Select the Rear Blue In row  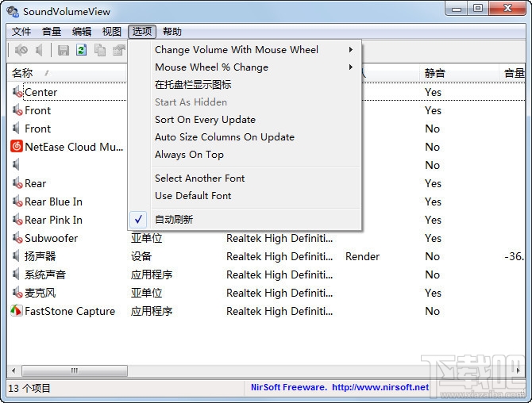click(x=54, y=201)
